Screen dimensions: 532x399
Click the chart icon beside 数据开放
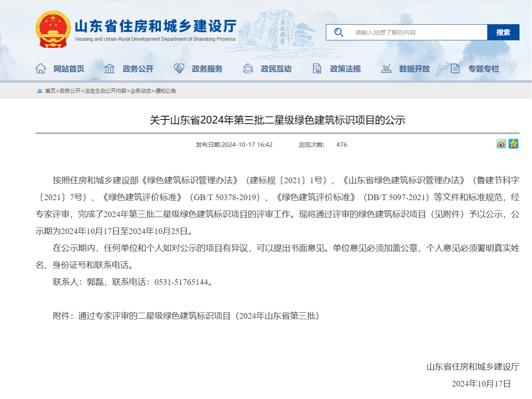386,69
